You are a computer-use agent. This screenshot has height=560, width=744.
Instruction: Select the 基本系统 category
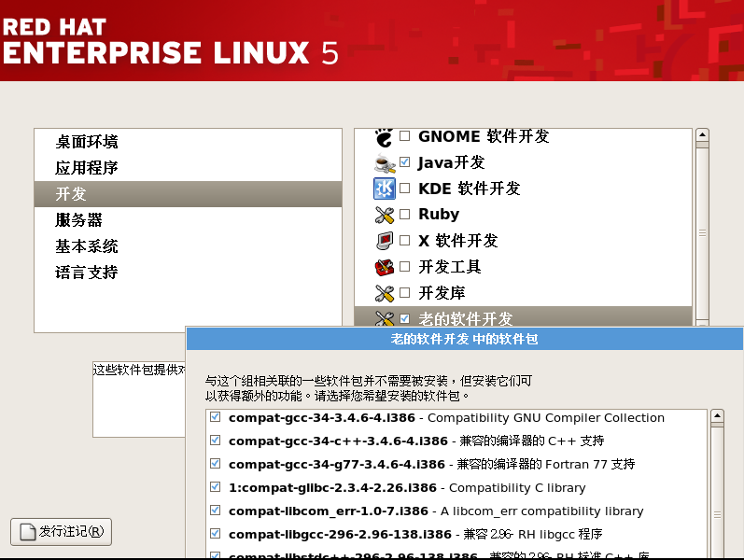tap(188, 245)
